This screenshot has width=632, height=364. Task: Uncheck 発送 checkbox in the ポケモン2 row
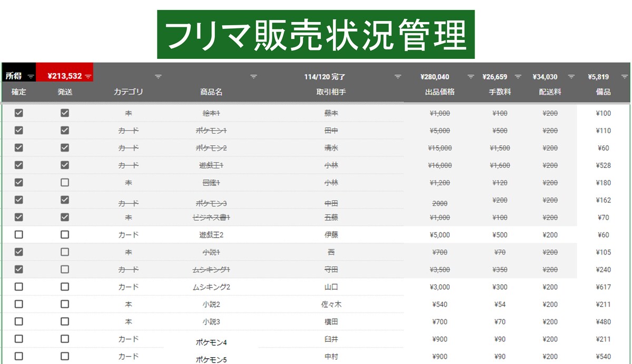pyautogui.click(x=65, y=147)
